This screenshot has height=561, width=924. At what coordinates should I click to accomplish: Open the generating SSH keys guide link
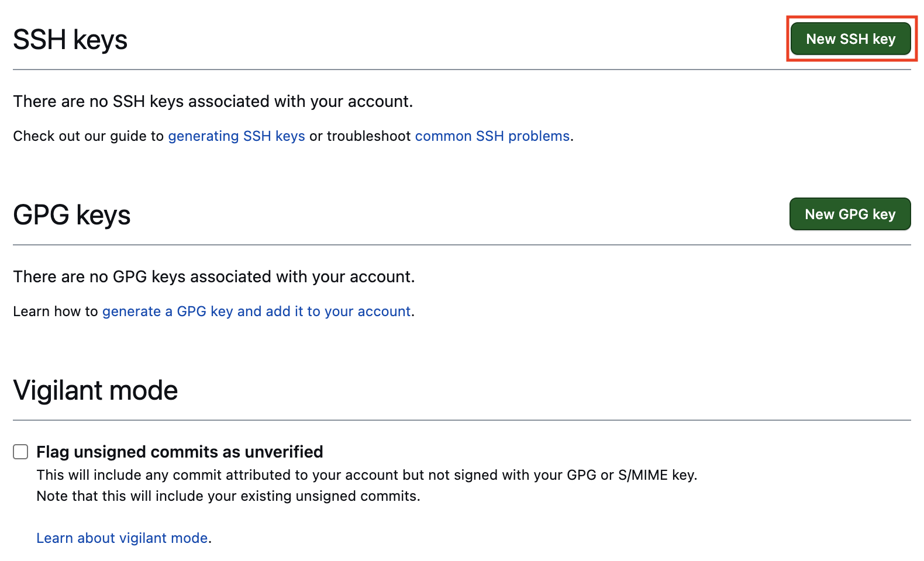coord(236,136)
